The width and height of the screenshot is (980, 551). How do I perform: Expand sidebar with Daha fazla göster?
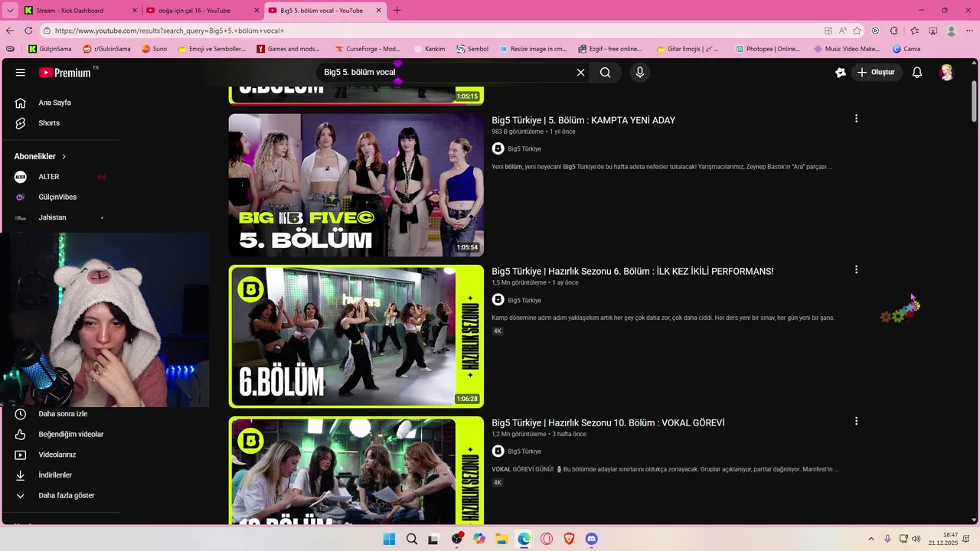click(x=60, y=495)
